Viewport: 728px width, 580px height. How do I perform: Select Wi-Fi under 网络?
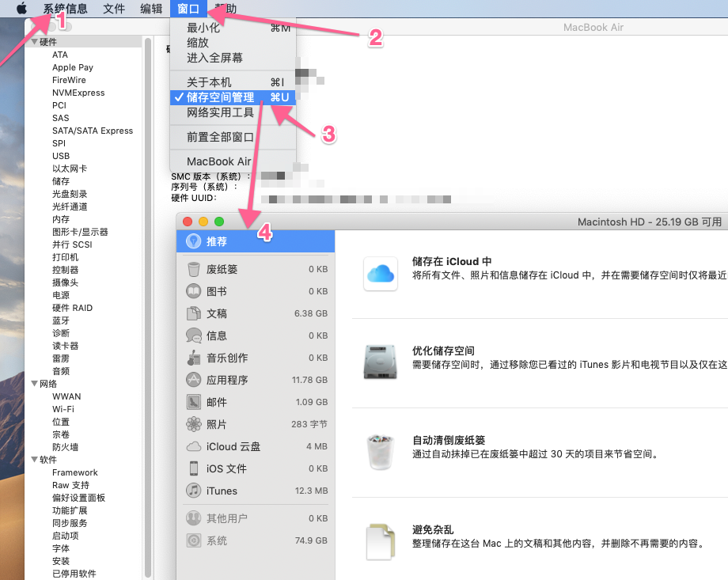click(x=63, y=409)
